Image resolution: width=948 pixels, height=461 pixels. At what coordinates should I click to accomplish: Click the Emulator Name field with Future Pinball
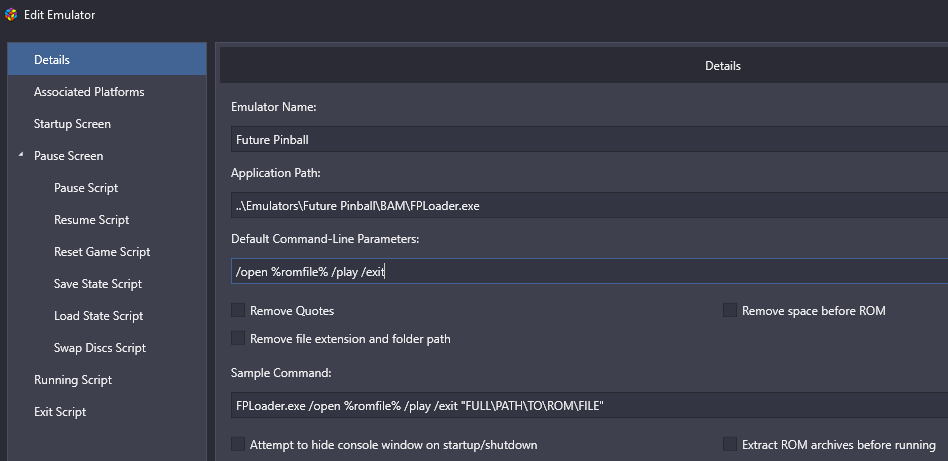pyautogui.click(x=589, y=139)
